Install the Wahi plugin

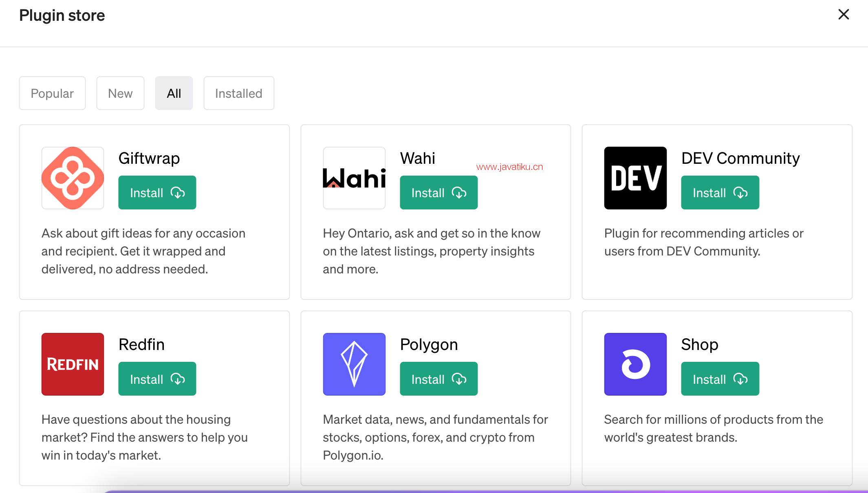tap(439, 193)
